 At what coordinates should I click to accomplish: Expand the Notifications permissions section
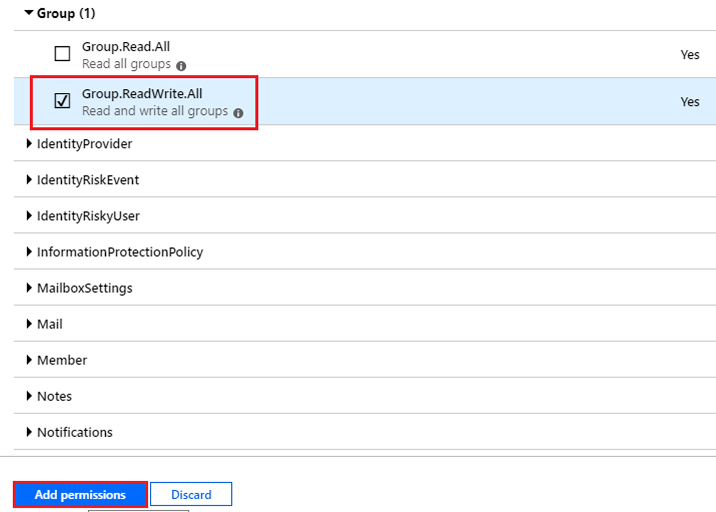click(29, 432)
